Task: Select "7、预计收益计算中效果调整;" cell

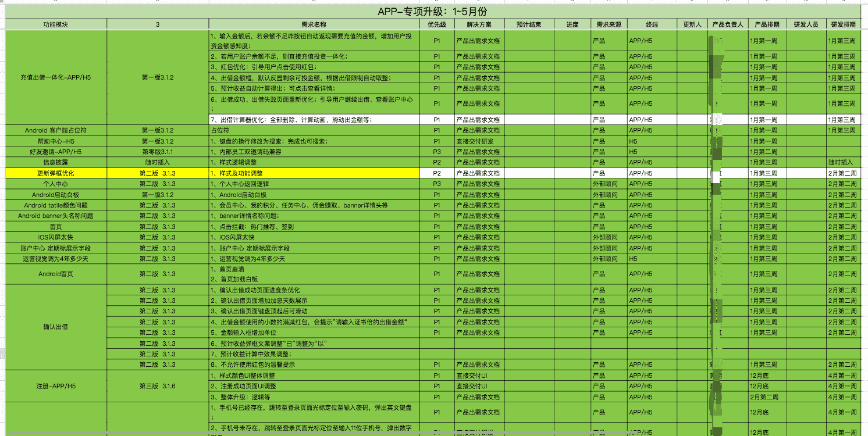Action: click(314, 354)
